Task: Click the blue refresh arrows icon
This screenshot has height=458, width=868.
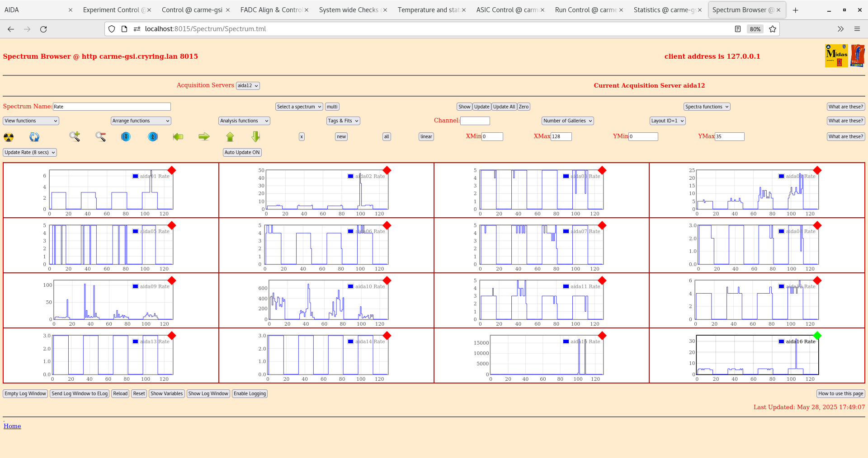Action: [x=34, y=137]
